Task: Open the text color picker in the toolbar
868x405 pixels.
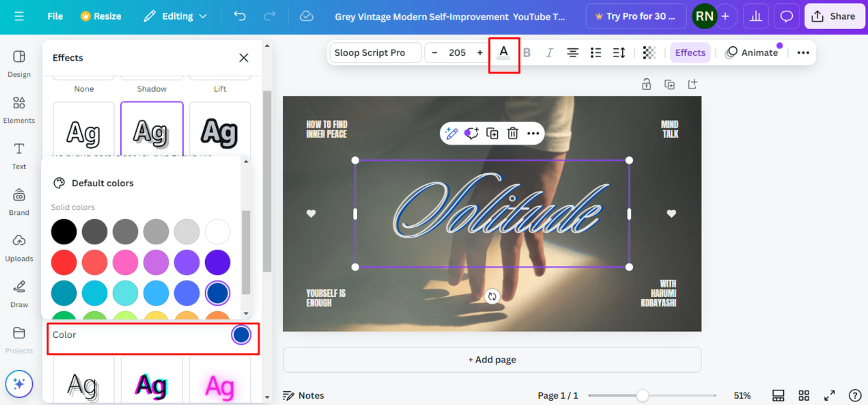Action: [504, 52]
